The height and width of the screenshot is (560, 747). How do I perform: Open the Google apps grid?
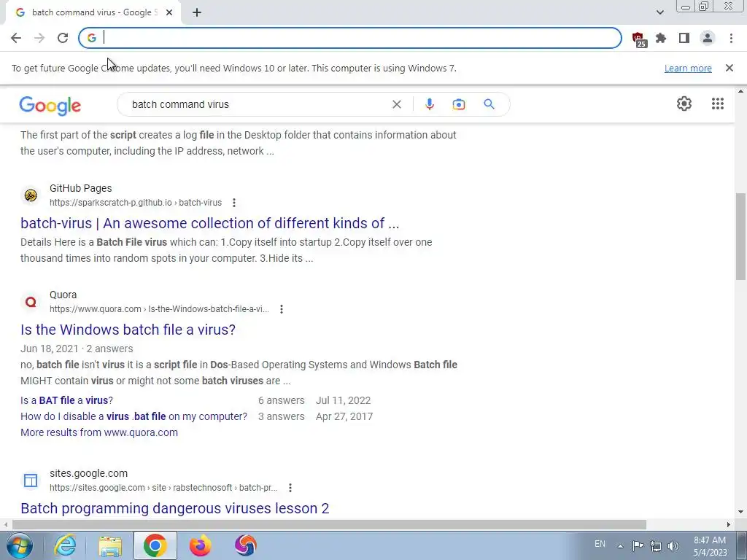(x=718, y=104)
